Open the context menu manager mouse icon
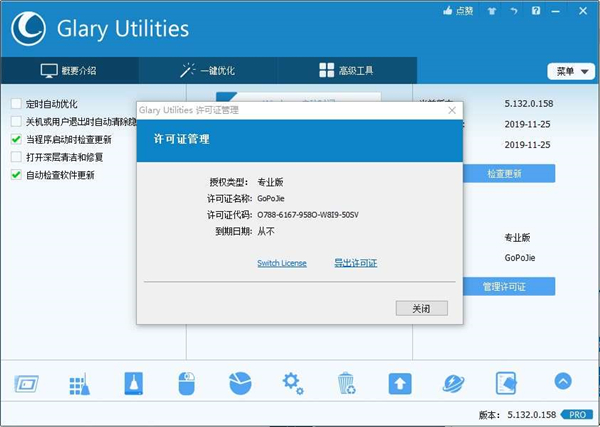Screen dimensions: 600x427 [187, 383]
